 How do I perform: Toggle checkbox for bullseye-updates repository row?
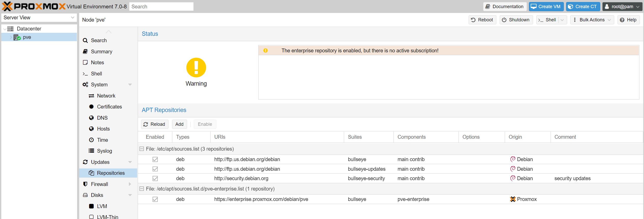tap(155, 169)
